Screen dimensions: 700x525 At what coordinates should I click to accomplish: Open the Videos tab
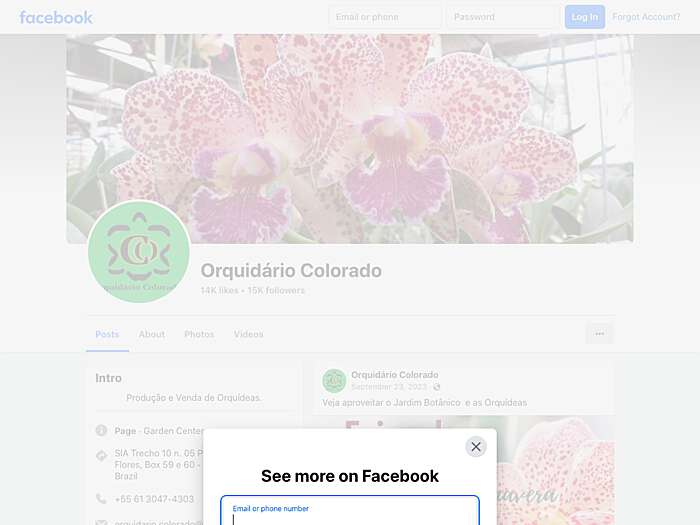[249, 334]
